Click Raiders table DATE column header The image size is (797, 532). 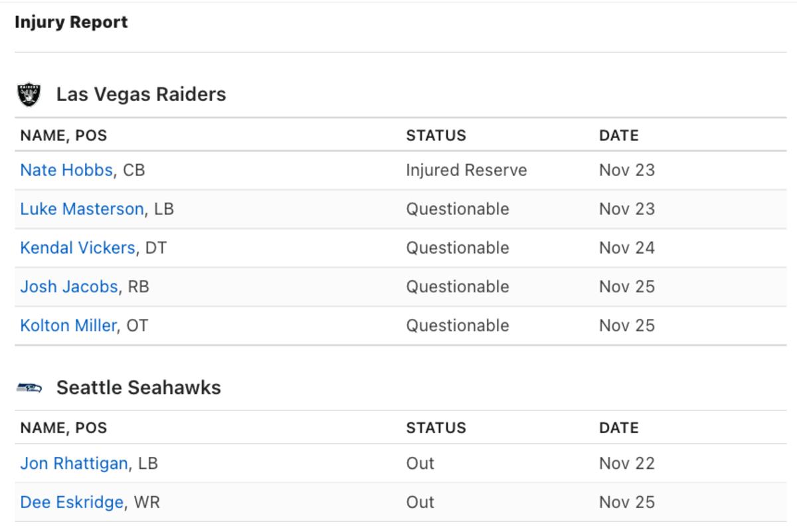click(618, 135)
